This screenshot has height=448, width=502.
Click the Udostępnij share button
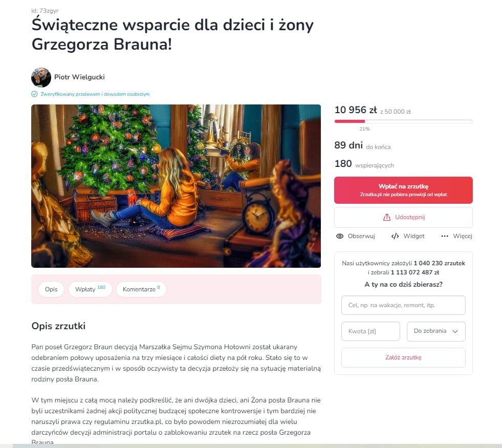click(403, 217)
